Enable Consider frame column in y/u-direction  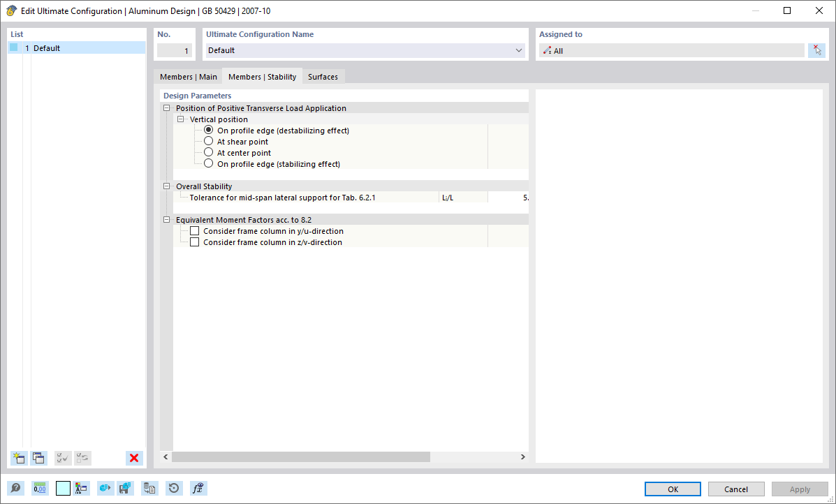coord(194,230)
